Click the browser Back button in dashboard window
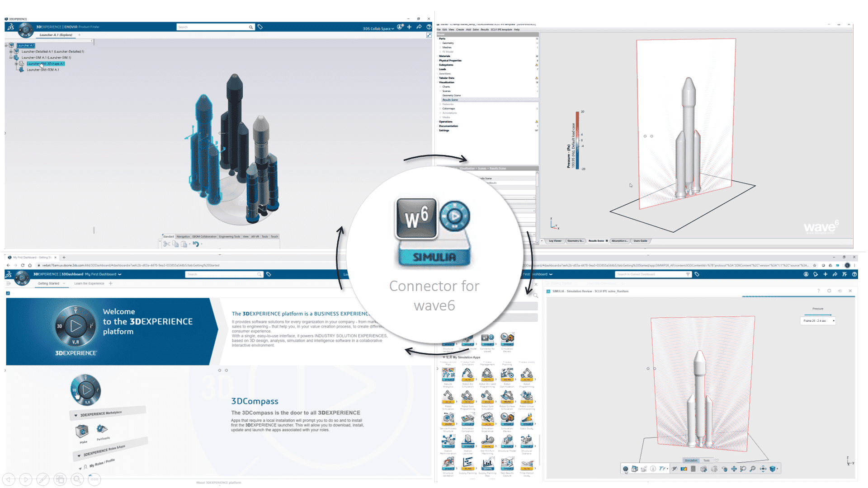The image size is (868, 488). [x=8, y=265]
